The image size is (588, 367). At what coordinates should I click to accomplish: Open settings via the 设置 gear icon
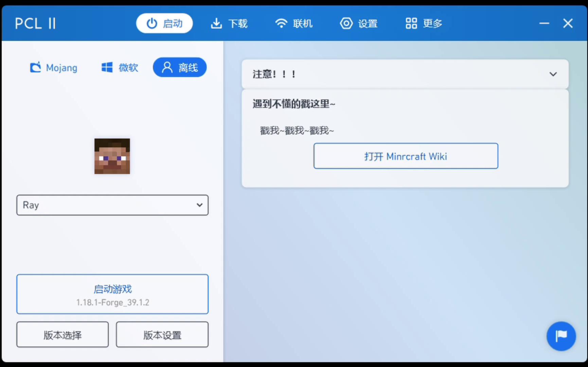(346, 23)
